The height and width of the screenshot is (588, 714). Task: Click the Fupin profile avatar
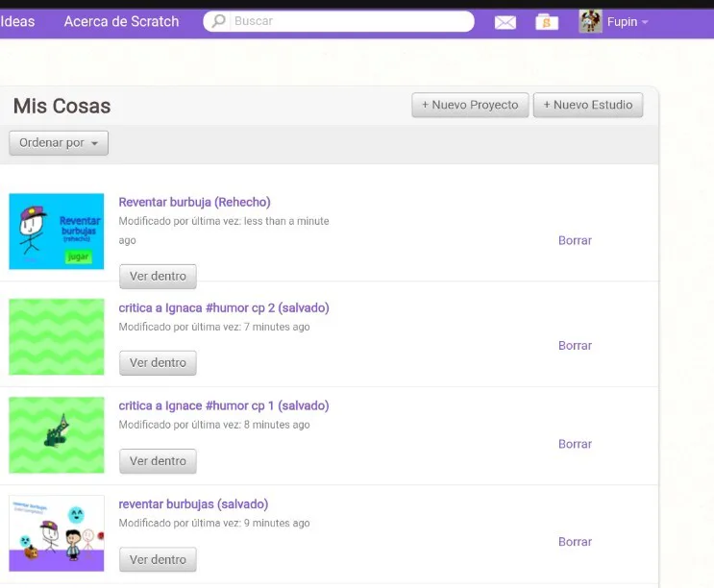tap(590, 21)
